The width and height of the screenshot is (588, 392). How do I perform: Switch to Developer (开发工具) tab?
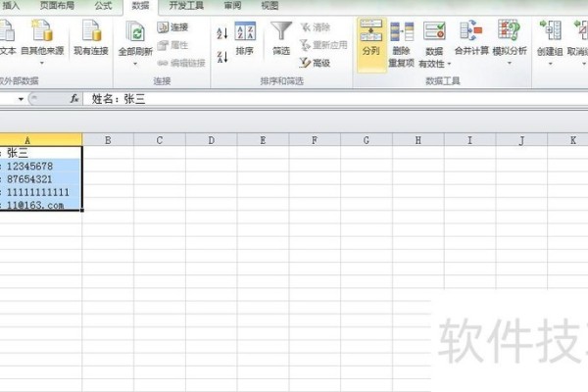point(186,6)
